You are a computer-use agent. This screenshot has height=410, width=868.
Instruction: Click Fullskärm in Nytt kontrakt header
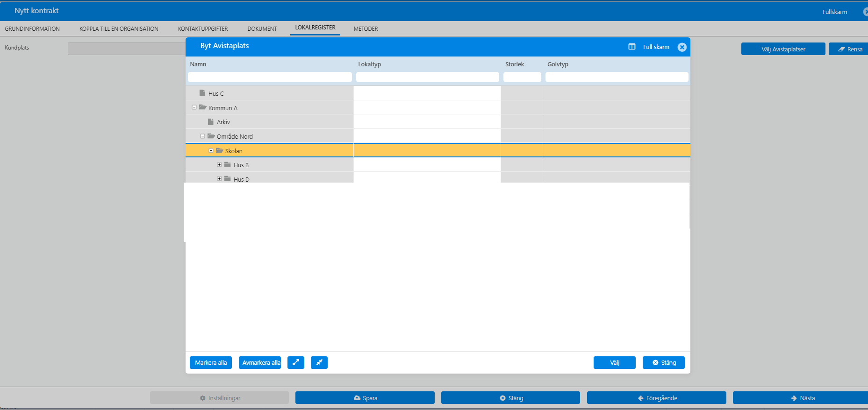(x=835, y=12)
